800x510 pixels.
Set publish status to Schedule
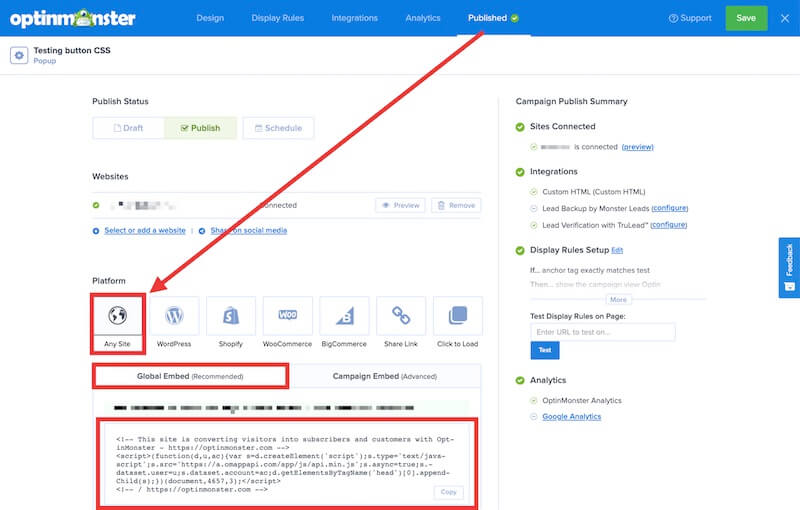click(x=279, y=128)
